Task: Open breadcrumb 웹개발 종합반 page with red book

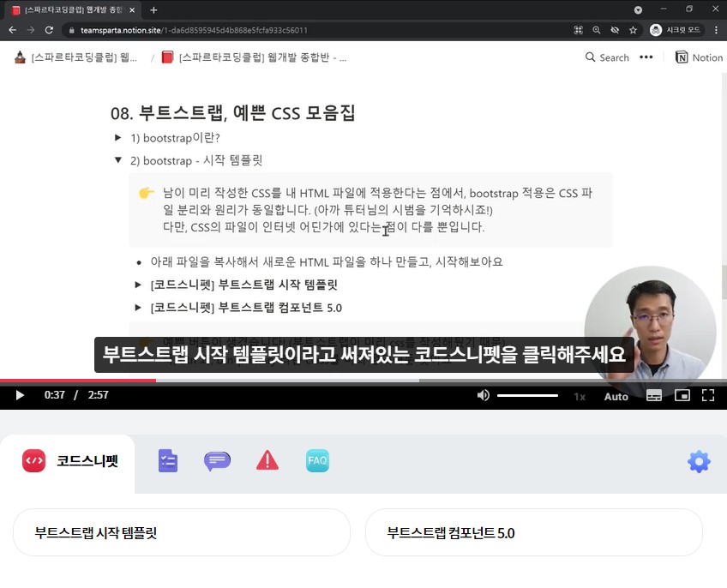Action: pos(254,57)
